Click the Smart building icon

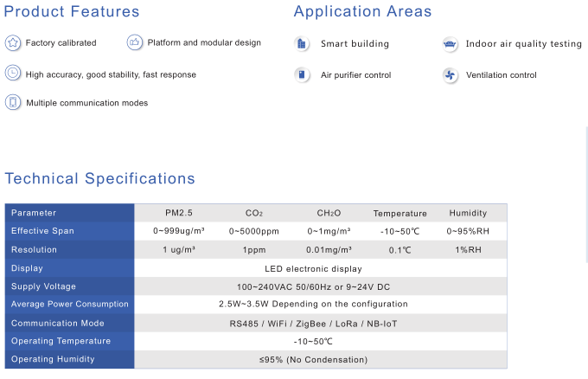click(302, 44)
